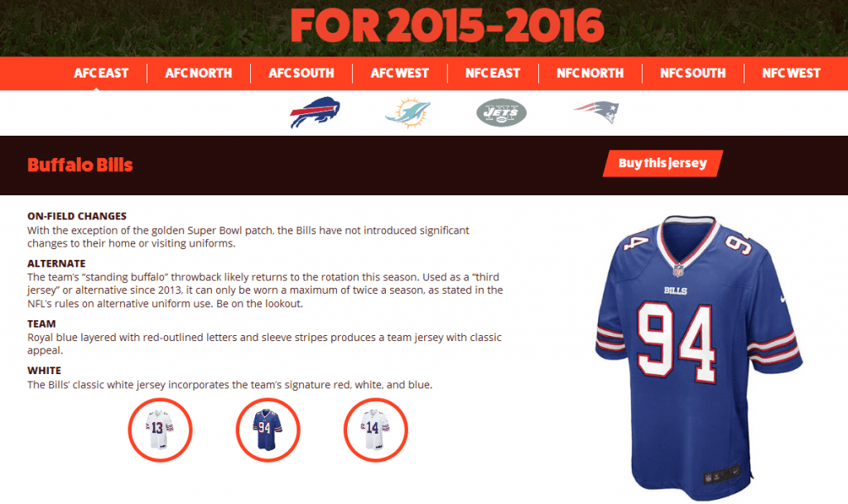Open the NFC South tab
This screenshot has width=848, height=504.
click(x=693, y=73)
